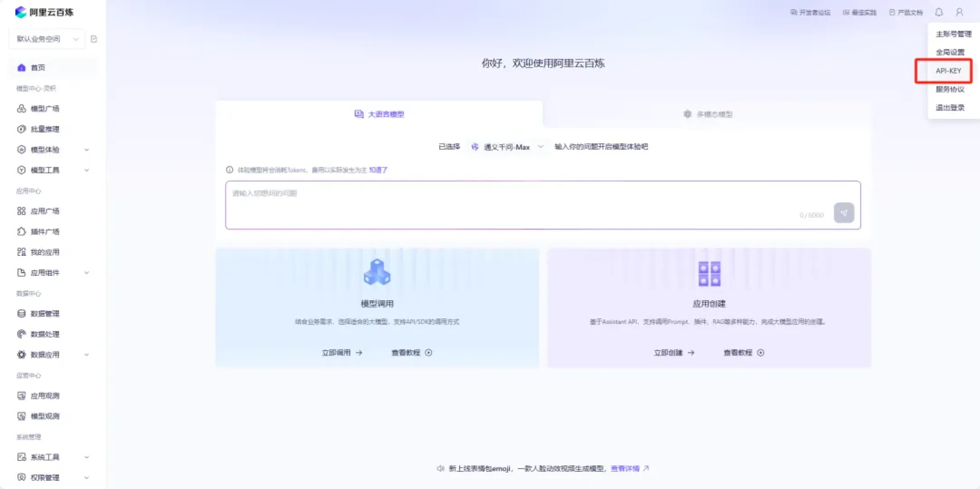Expand the 应用组件 submenu chevron
Image resolution: width=980 pixels, height=489 pixels.
(x=86, y=273)
